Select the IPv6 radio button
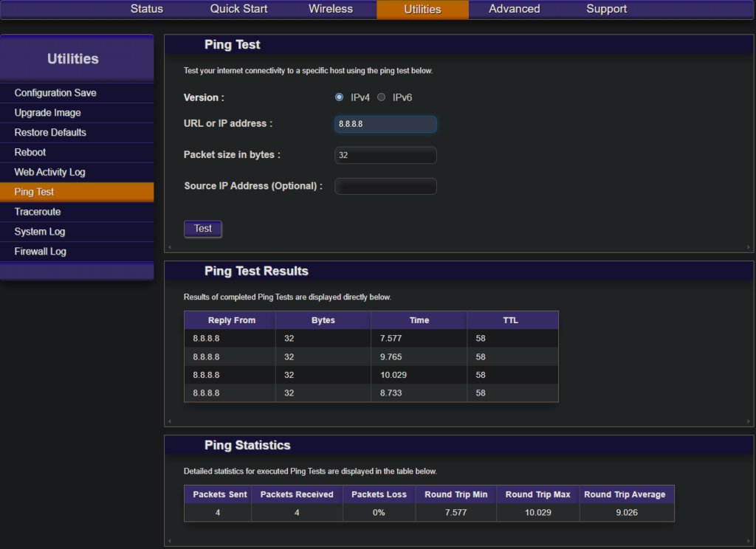756x549 pixels. (382, 97)
